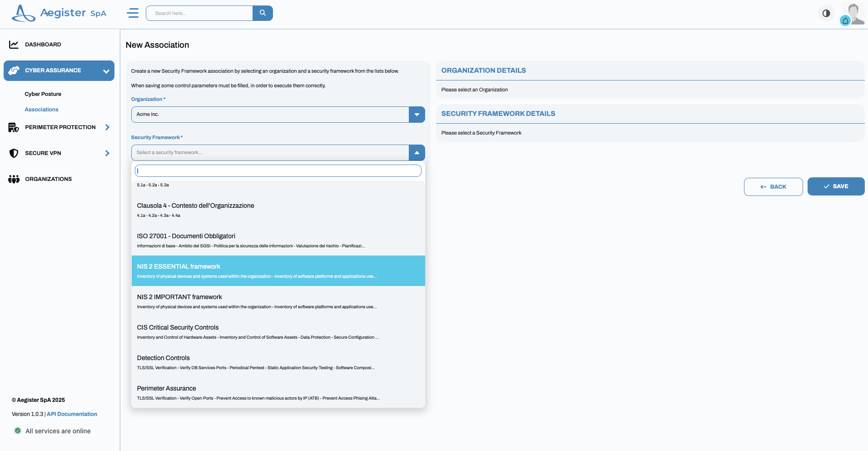868x451 pixels.
Task: Toggle the contrast/dark mode icon
Action: pyautogui.click(x=826, y=13)
